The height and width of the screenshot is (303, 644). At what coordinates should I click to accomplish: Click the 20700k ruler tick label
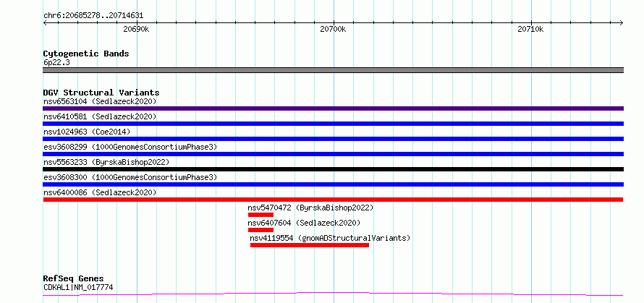coord(333,29)
